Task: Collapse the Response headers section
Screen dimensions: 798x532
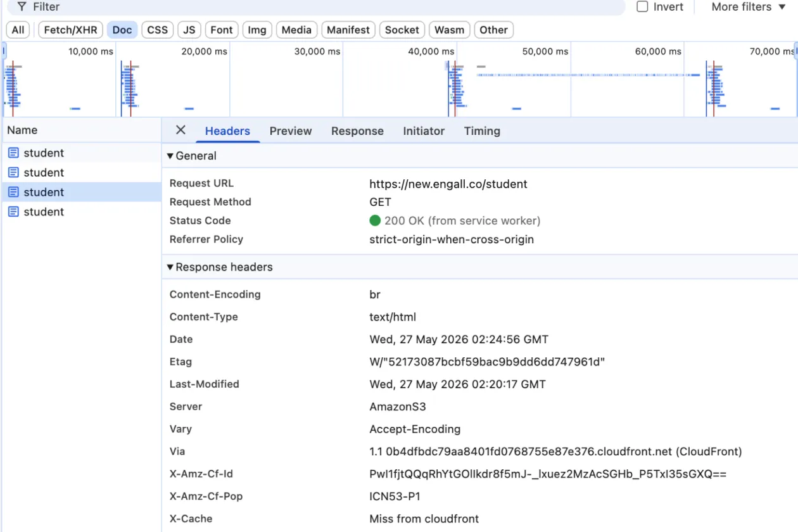Action: [x=170, y=267]
